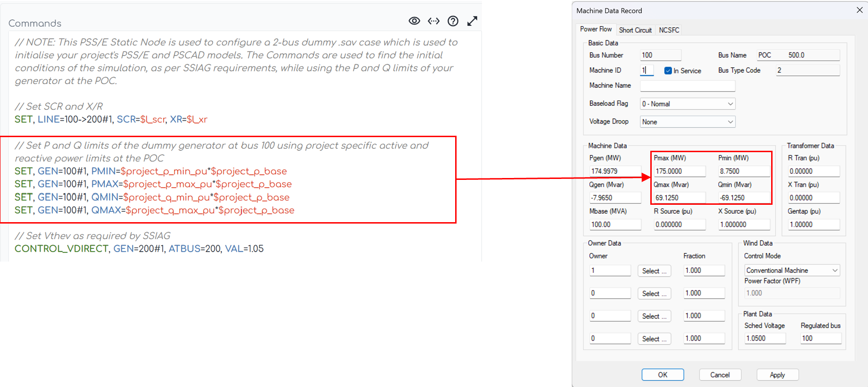Click the Sched Voltage field
The height and width of the screenshot is (387, 868).
[x=765, y=338]
